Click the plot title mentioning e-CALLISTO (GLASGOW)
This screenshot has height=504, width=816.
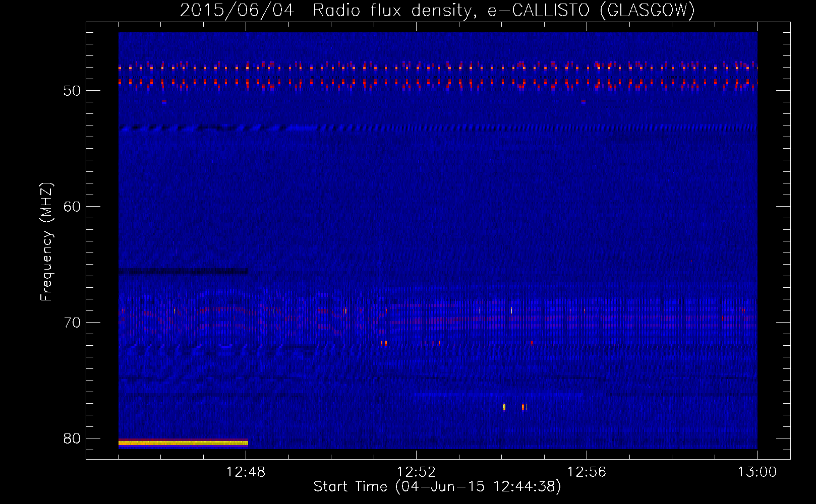[x=437, y=11]
